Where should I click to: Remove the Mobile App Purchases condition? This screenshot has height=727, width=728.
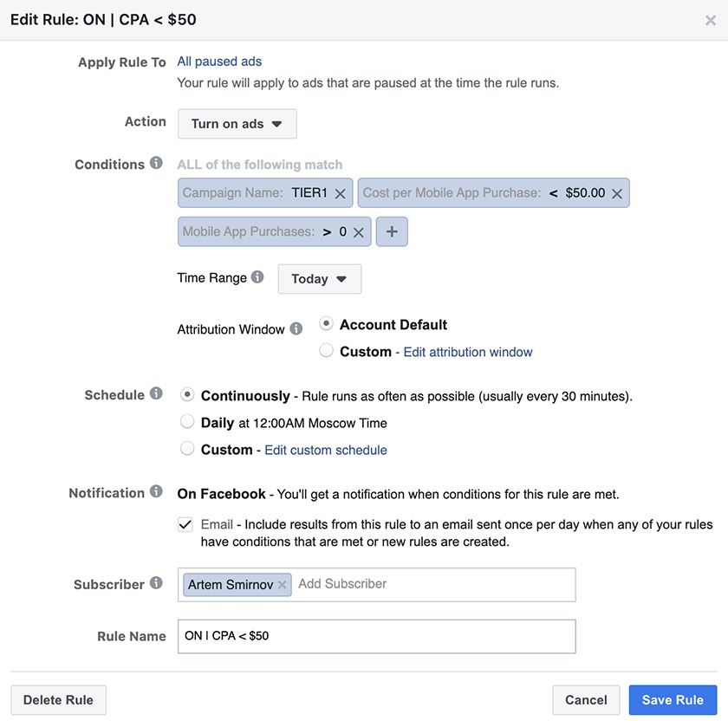click(358, 232)
